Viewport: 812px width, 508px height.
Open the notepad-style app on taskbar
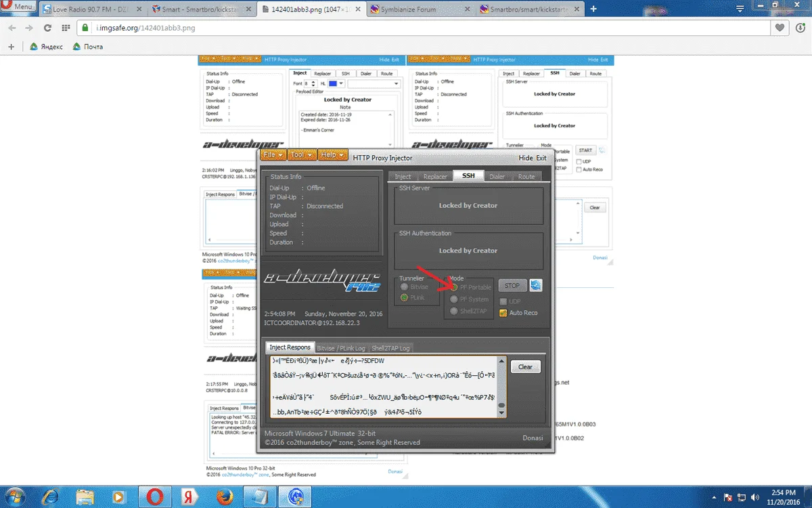(x=260, y=496)
